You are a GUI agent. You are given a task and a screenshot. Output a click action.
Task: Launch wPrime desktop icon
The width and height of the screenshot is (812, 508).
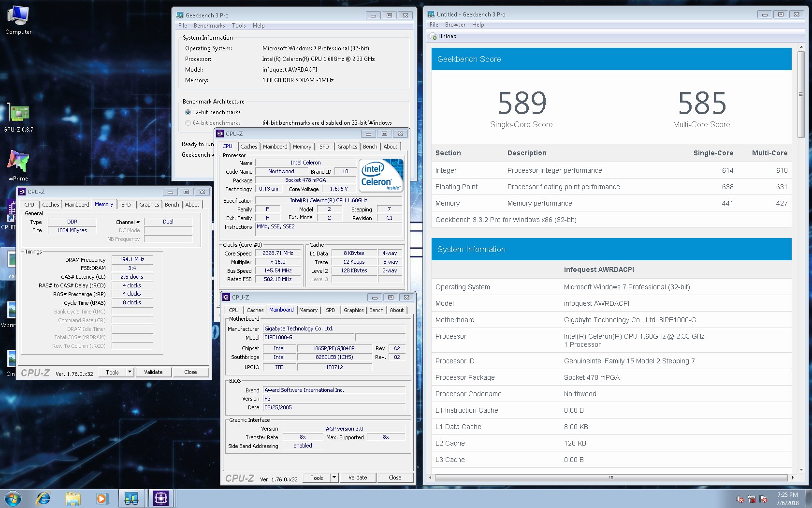pos(18,165)
